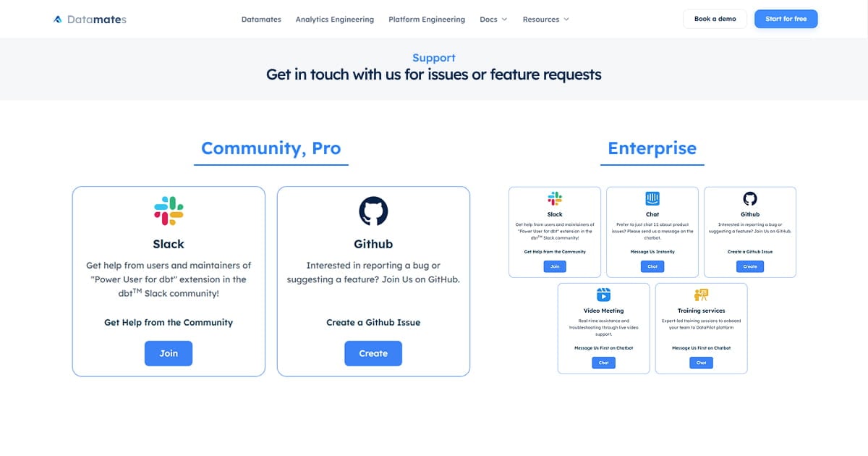This screenshot has width=868, height=456.
Task: Expand the Docs dropdown menu
Action: click(x=493, y=20)
